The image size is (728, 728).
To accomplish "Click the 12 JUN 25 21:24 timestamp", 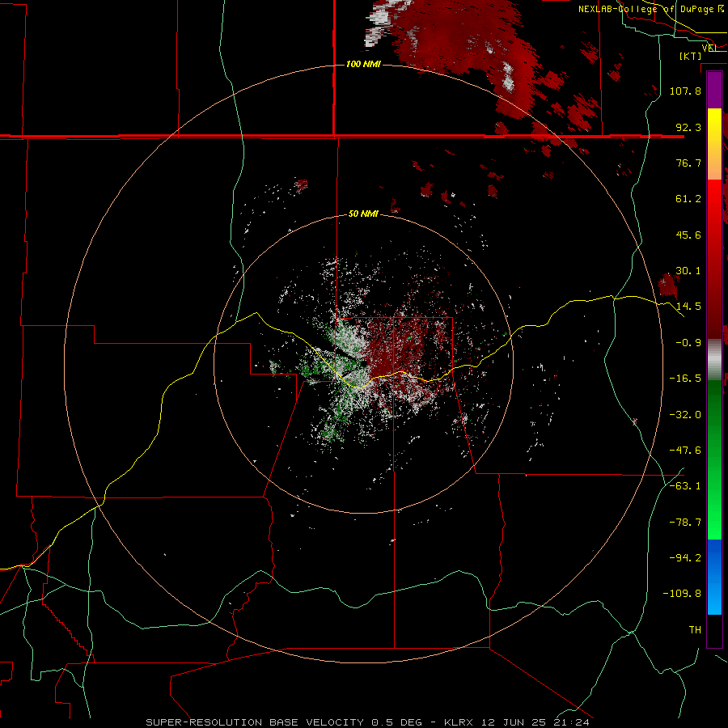I will pos(535,722).
